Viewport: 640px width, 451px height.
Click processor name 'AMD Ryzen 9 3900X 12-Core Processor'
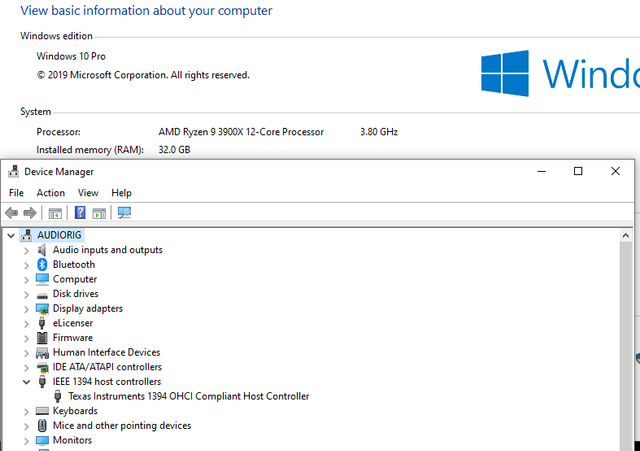(x=241, y=132)
